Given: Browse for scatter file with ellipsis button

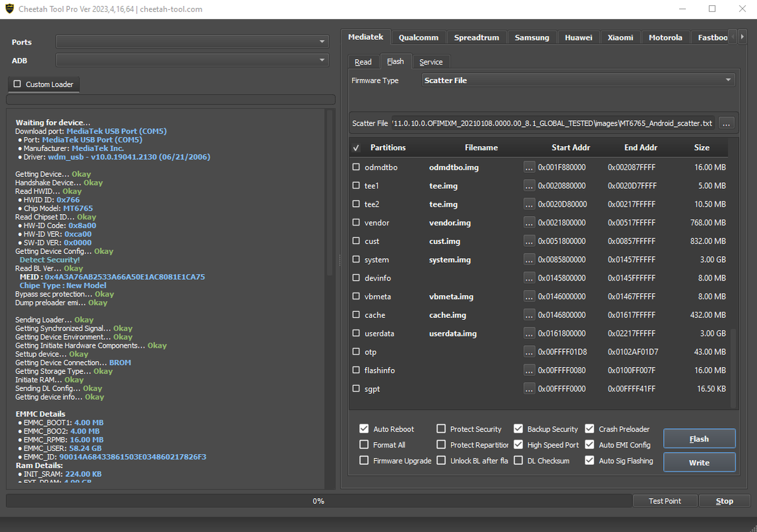Looking at the screenshot, I should (726, 123).
